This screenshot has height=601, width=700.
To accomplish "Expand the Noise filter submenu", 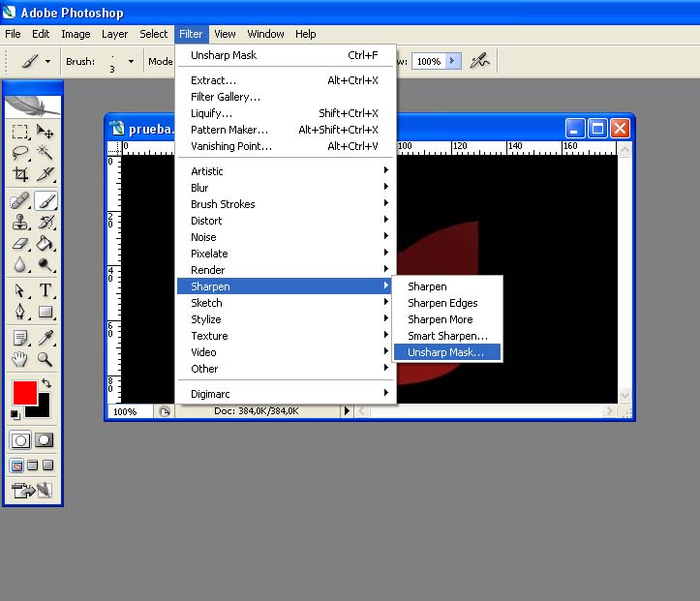I will click(285, 237).
